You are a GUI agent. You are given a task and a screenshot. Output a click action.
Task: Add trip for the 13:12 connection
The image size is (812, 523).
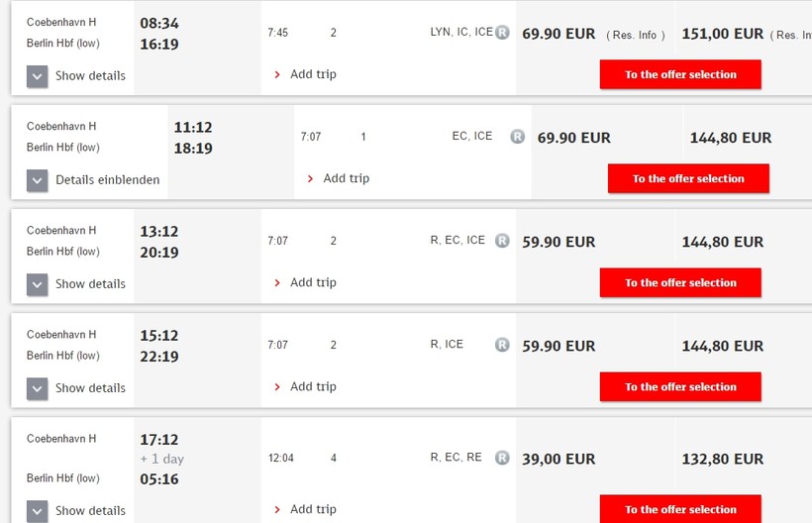point(305,282)
